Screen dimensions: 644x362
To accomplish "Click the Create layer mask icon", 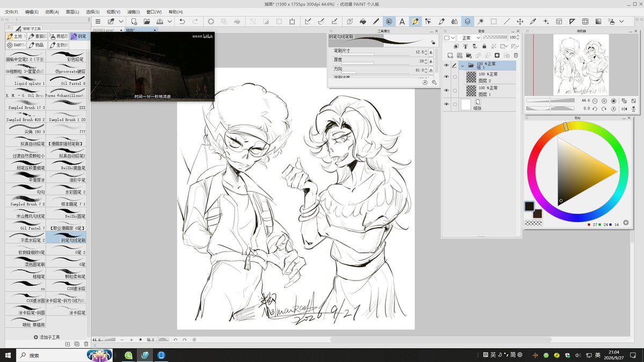I will pos(497,55).
